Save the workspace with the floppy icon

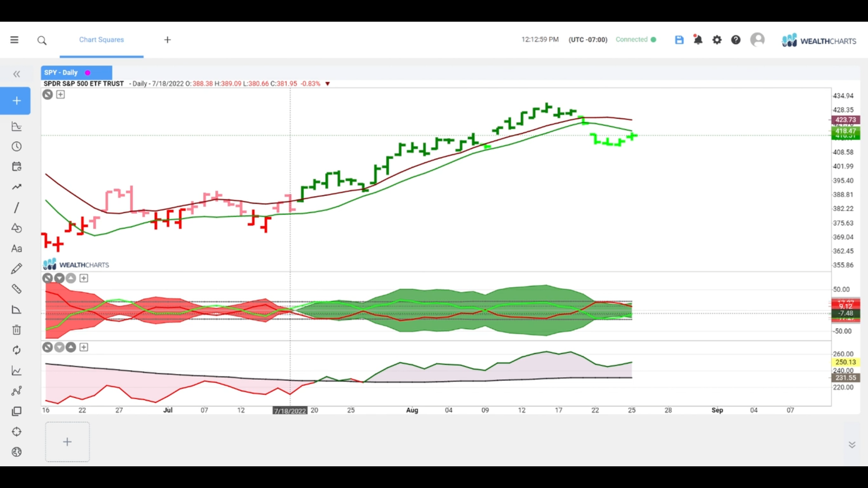[679, 40]
